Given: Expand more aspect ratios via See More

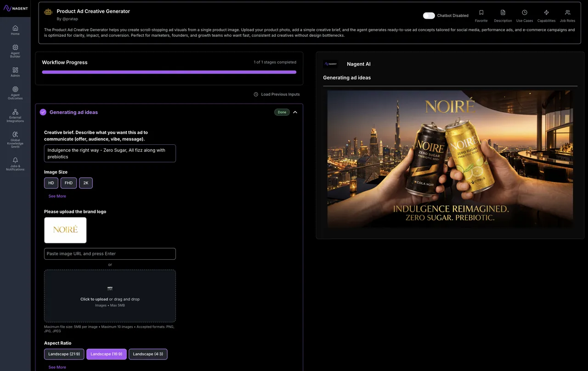Looking at the screenshot, I should coord(57,367).
